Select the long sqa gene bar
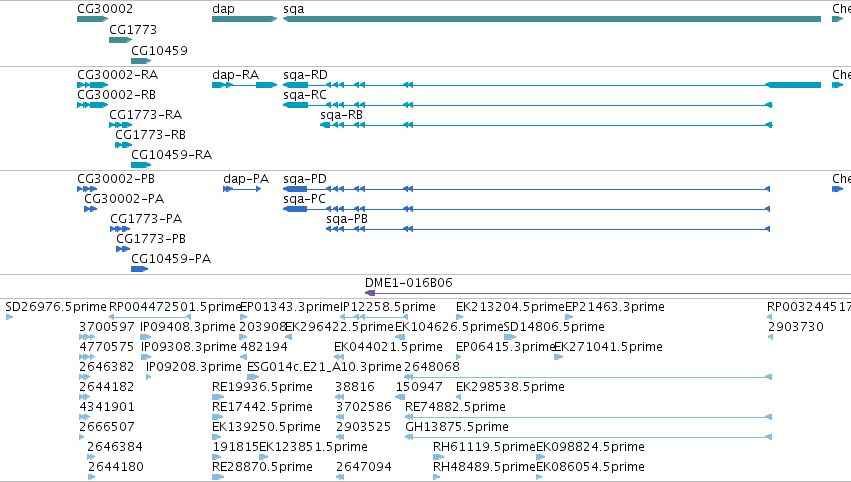This screenshot has width=851, height=482. (x=552, y=19)
